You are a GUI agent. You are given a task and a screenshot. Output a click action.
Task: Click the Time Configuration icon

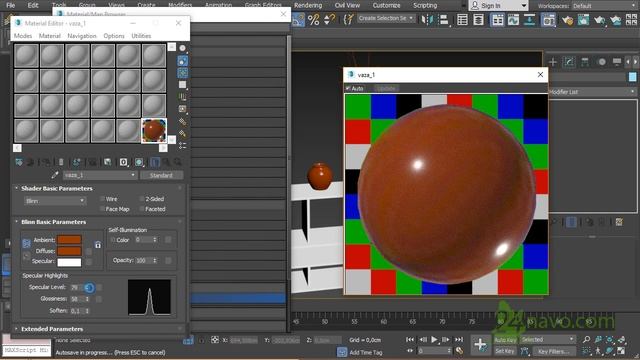[459, 351]
